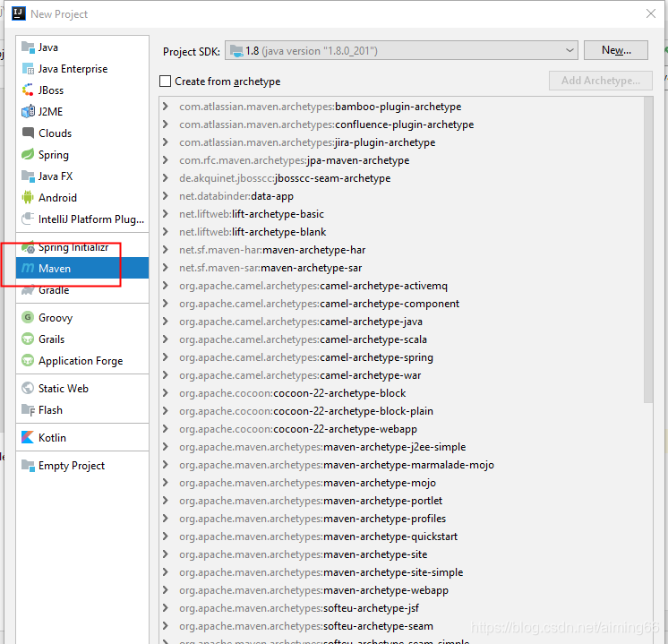Expand jira-plugin-archetype node

(x=166, y=142)
